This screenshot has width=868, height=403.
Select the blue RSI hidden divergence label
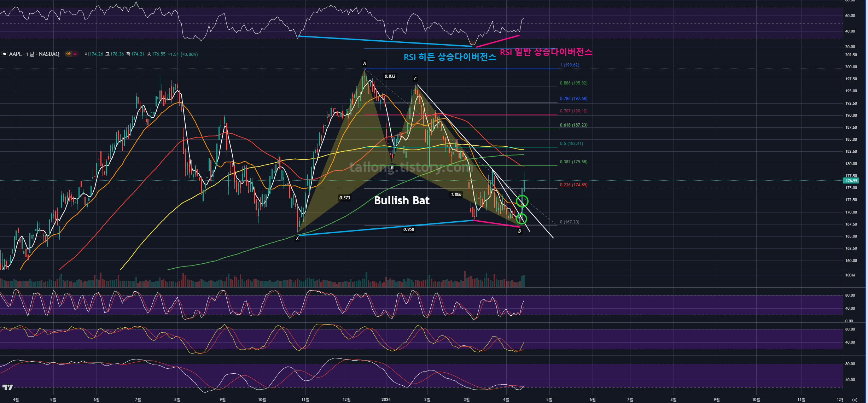[450, 57]
